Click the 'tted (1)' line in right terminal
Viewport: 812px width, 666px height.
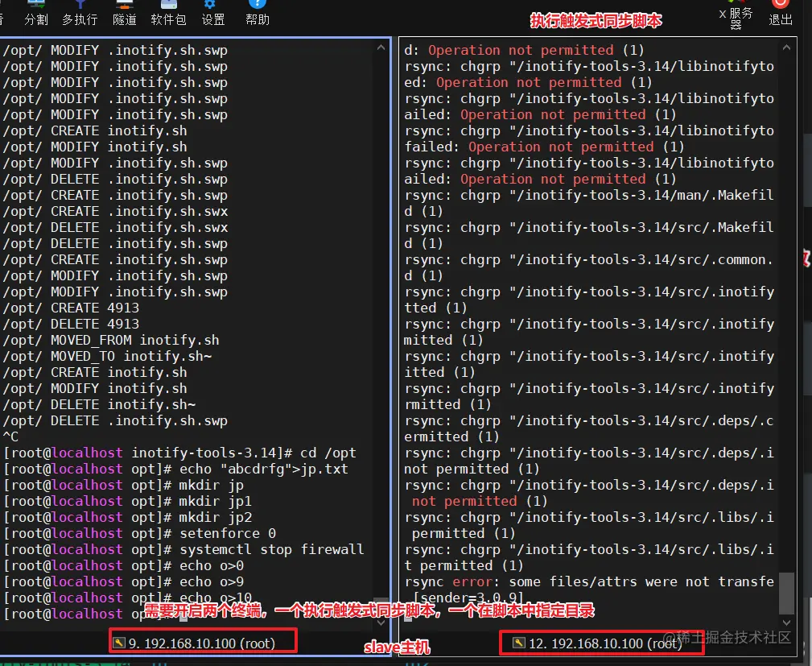[435, 308]
